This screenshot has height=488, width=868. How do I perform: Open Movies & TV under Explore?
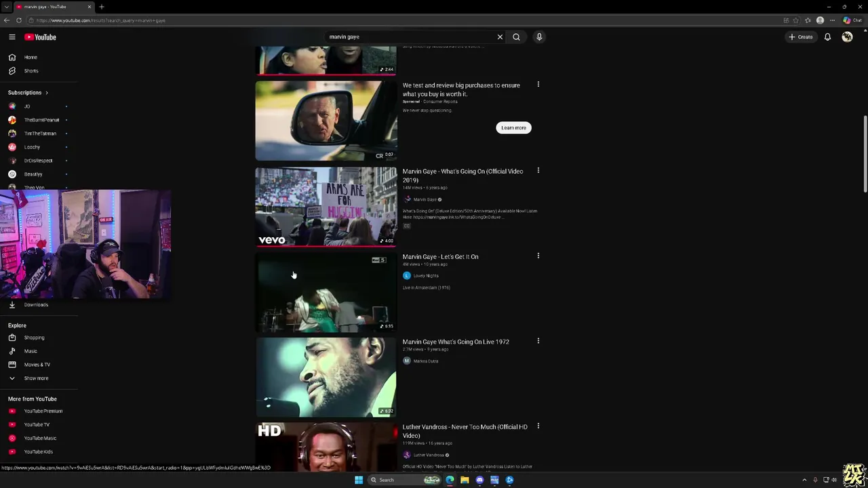coord(39,365)
